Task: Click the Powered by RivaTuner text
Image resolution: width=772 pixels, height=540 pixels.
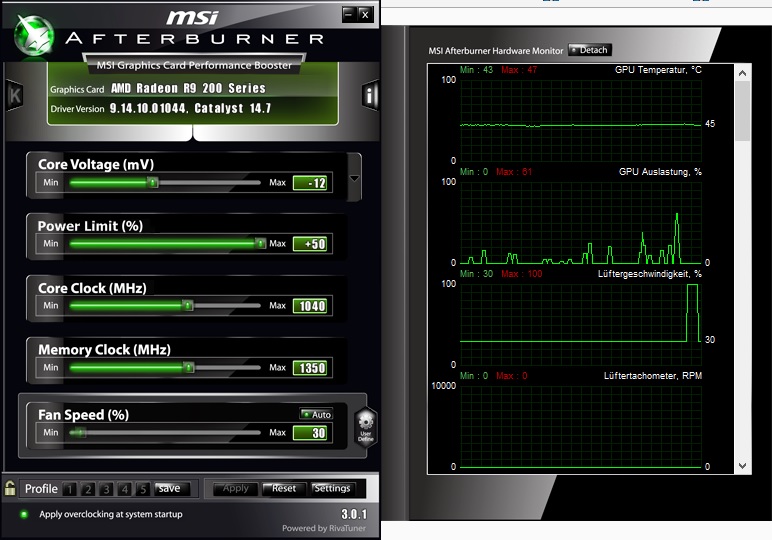Action: point(324,528)
